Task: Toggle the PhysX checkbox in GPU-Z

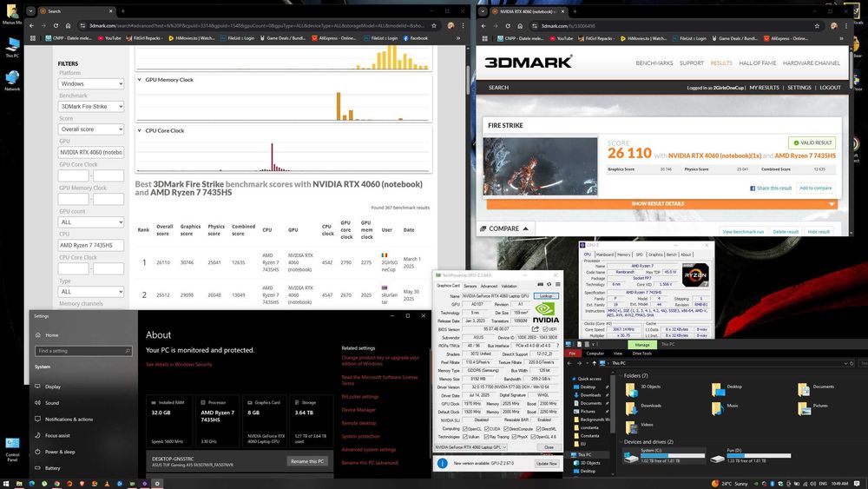Action: point(514,437)
